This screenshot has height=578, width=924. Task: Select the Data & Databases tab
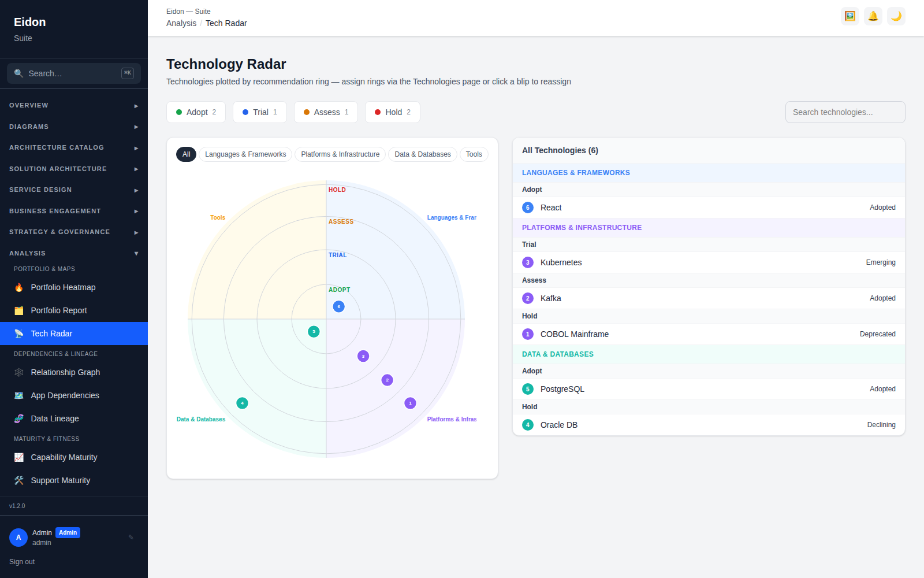[x=423, y=154]
